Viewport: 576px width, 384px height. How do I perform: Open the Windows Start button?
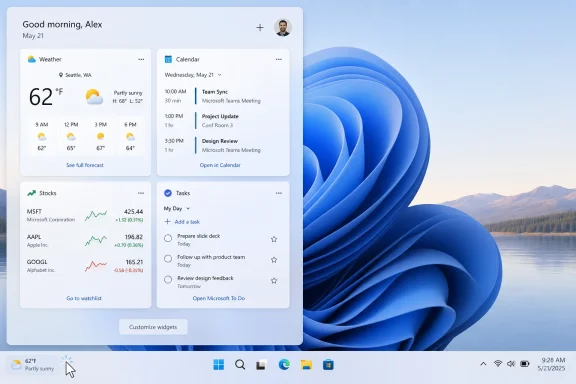pos(219,365)
